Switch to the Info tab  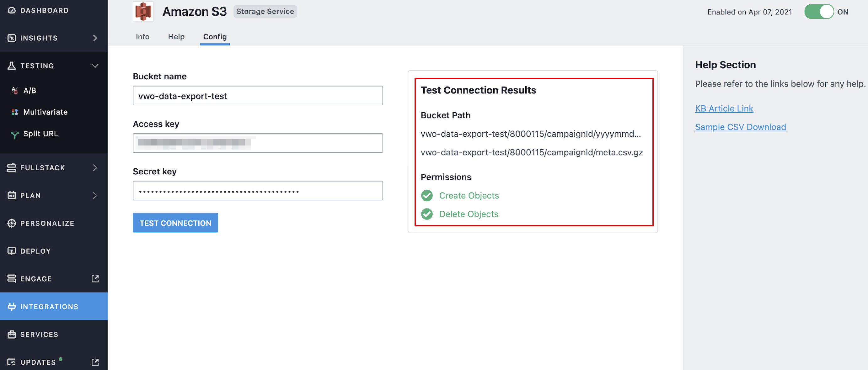(x=142, y=37)
